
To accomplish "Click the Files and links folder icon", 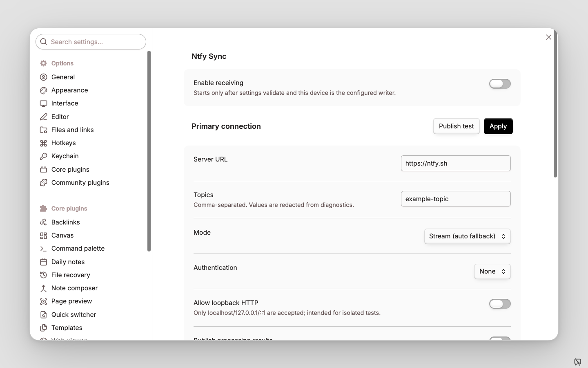I will pos(44,130).
